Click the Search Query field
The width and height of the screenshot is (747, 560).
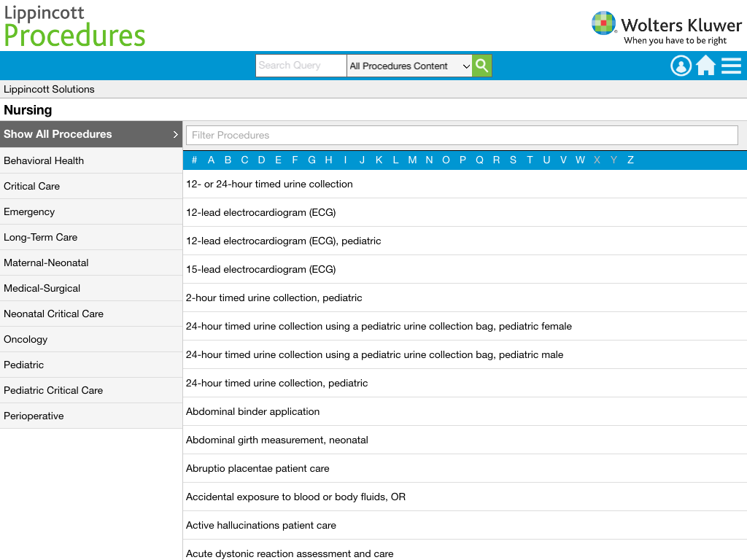[301, 66]
